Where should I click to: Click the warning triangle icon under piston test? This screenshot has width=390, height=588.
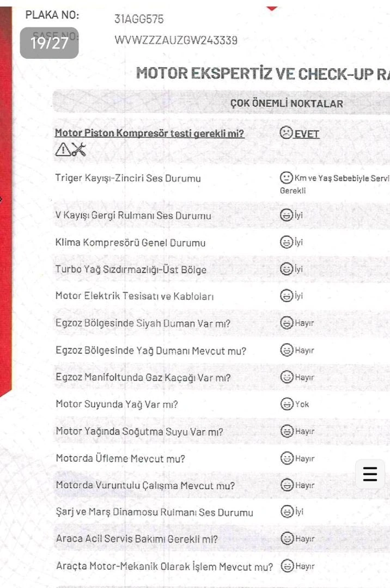63,150
